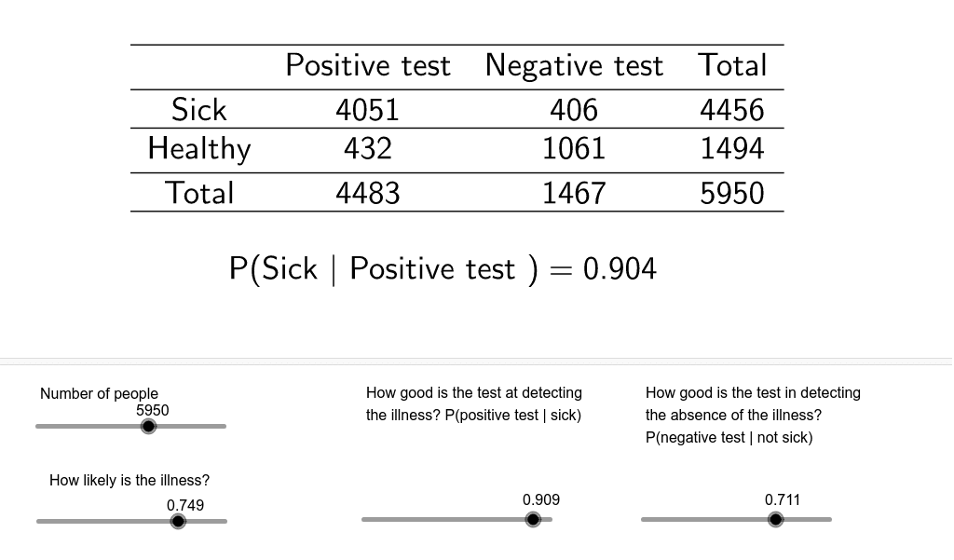Click the 'Positive test' column header
Image resolution: width=954 pixels, height=560 pixels.
[368, 65]
